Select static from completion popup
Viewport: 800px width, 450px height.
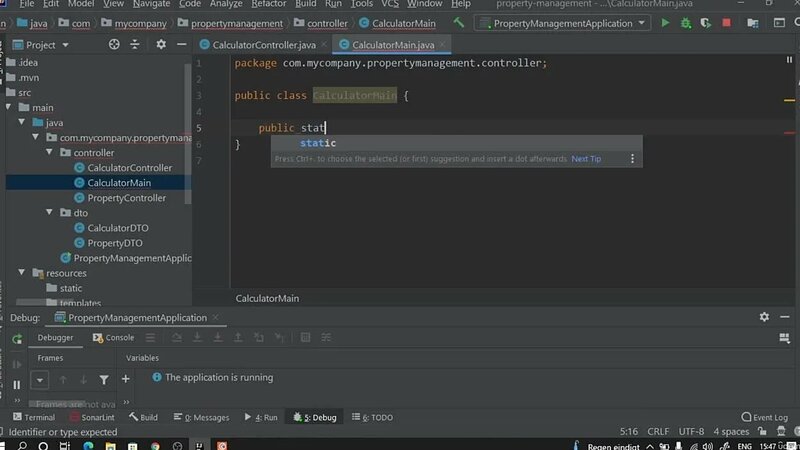click(456, 143)
